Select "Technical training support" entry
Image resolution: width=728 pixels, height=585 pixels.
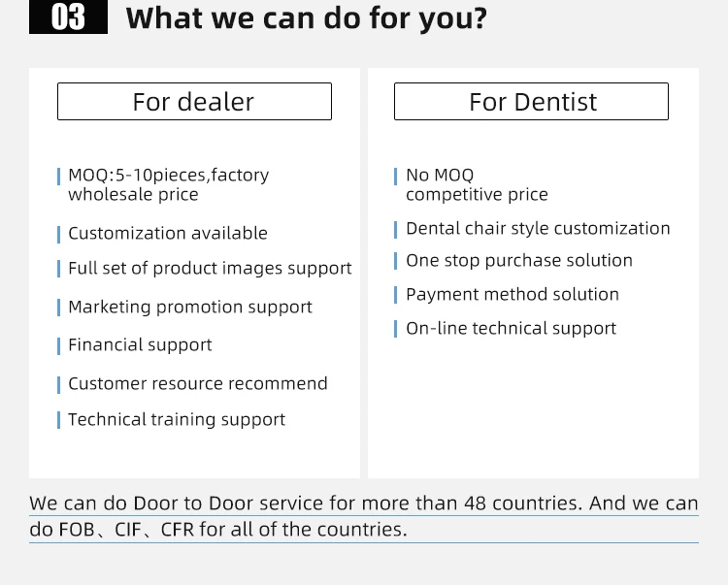(x=176, y=419)
